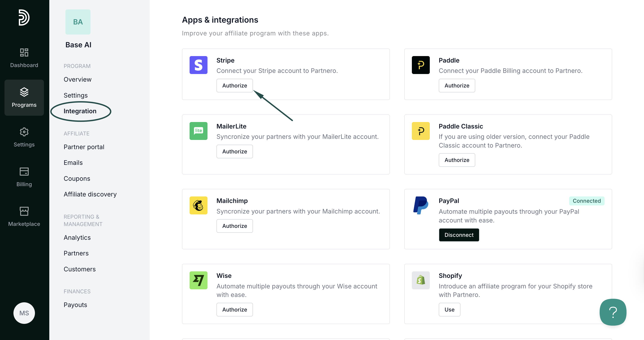Click the Partnero logo at top left
Image resolution: width=644 pixels, height=340 pixels.
[24, 17]
